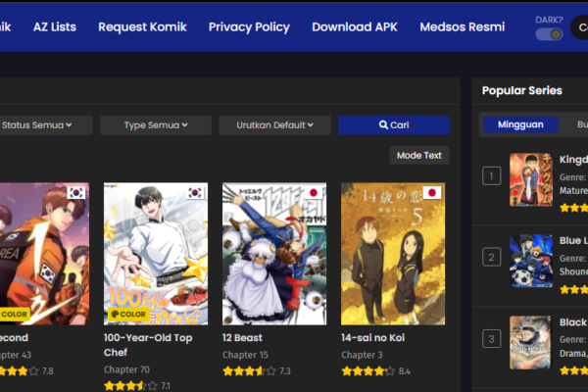Open the orange firefighter comic cover
The image size is (588, 392).
(44, 254)
